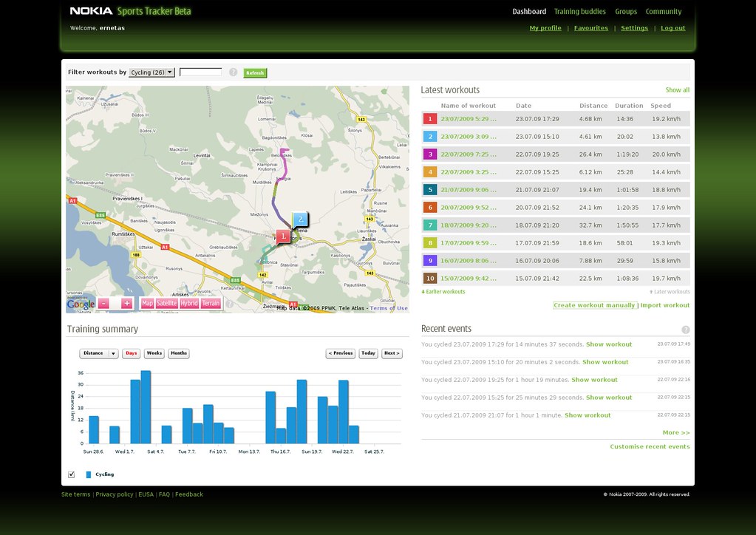Viewport: 756px width, 535px height.
Task: Switch map to Map view
Action: (x=147, y=303)
